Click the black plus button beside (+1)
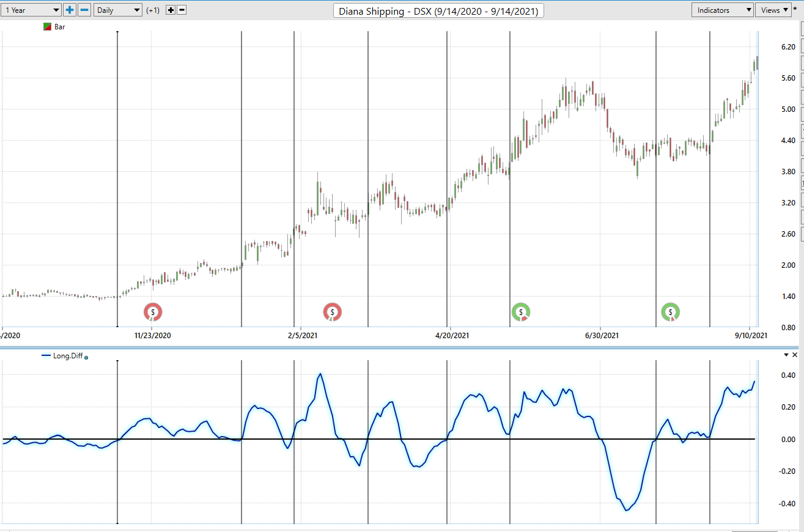804x532 pixels. [171, 10]
